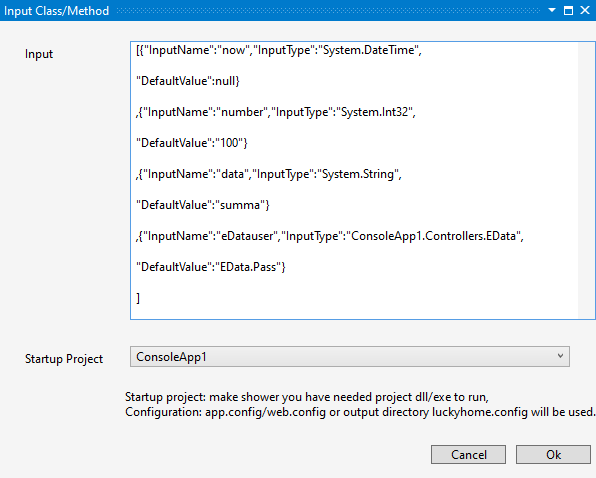Click the eDatauser ConsoleApp1.Controllers.EData line

[330, 236]
